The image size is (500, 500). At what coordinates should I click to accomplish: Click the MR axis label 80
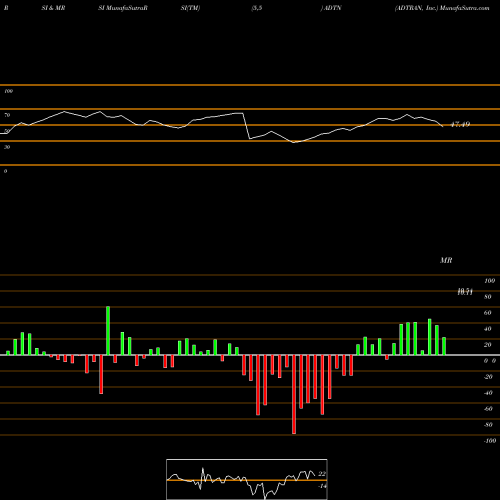tap(488, 297)
